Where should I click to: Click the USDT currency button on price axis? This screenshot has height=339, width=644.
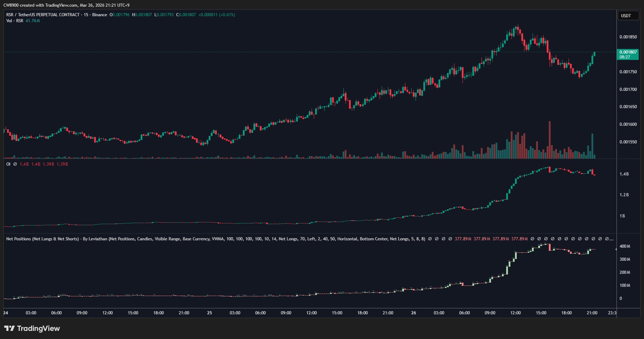pyautogui.click(x=628, y=16)
